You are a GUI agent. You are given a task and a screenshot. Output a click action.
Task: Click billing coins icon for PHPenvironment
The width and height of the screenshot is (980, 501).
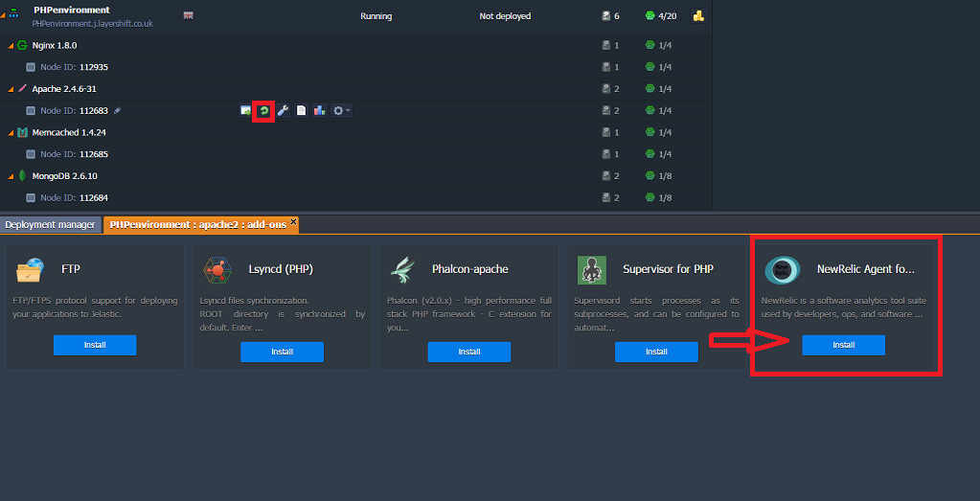[698, 15]
